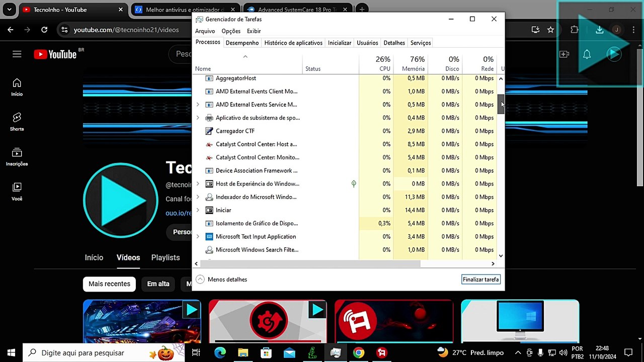Image resolution: width=644 pixels, height=362 pixels.
Task: Expand the Indexador do Microsoft Windows row
Action: (x=198, y=197)
